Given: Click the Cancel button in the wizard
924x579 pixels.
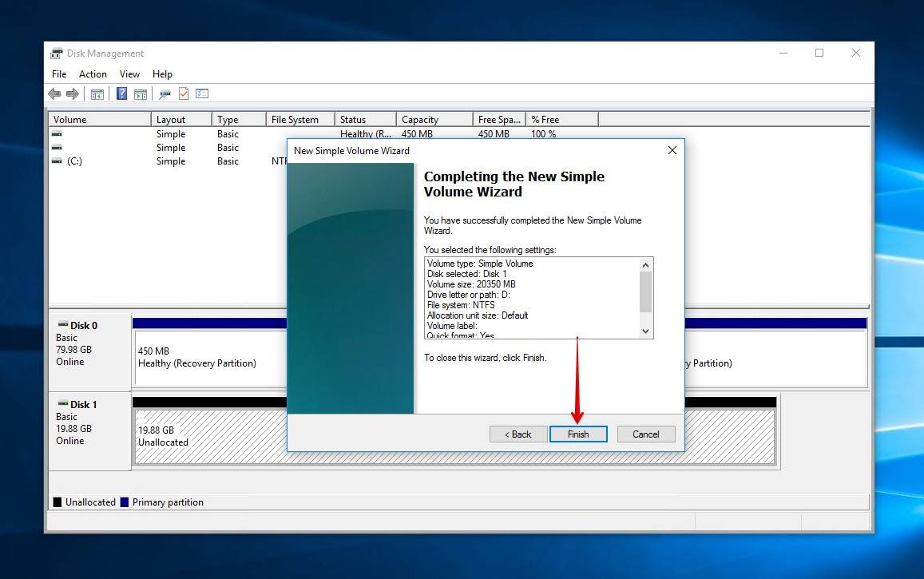Looking at the screenshot, I should [x=646, y=434].
